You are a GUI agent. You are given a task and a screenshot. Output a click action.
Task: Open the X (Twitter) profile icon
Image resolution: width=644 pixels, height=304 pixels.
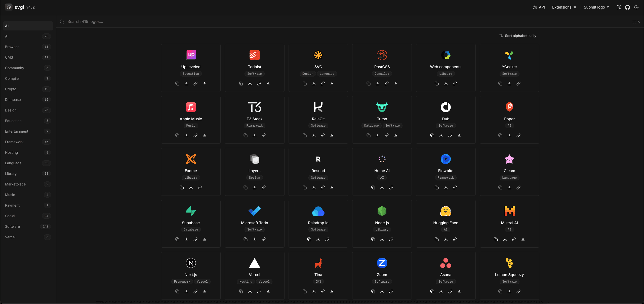pos(619,7)
